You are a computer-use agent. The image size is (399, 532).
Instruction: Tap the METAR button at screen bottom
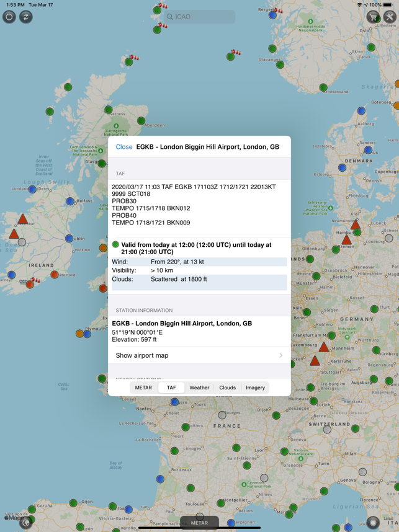click(x=199, y=523)
